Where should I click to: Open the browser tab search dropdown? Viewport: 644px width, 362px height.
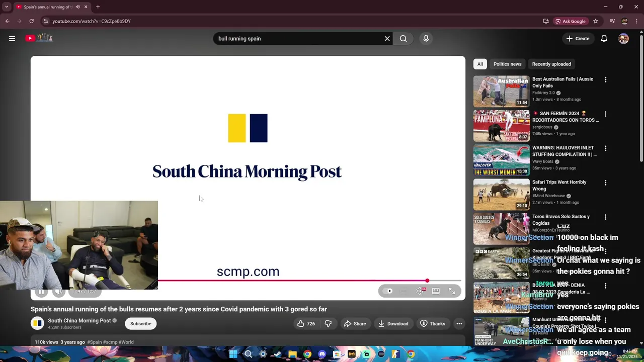click(x=7, y=7)
